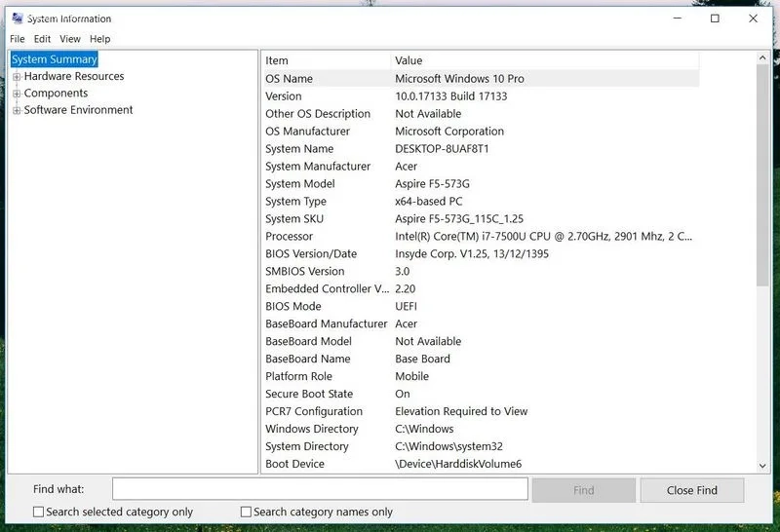Click x64-based PC value

[429, 202]
